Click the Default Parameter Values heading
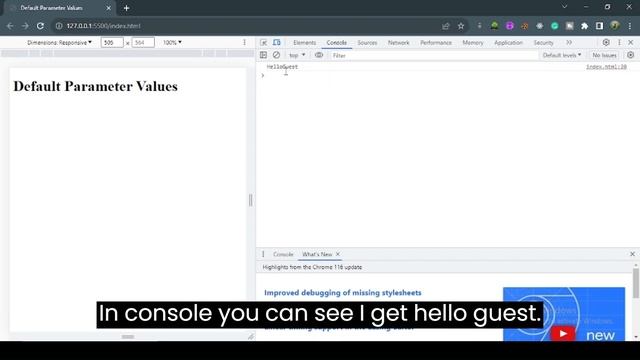The image size is (640, 360). tap(96, 86)
